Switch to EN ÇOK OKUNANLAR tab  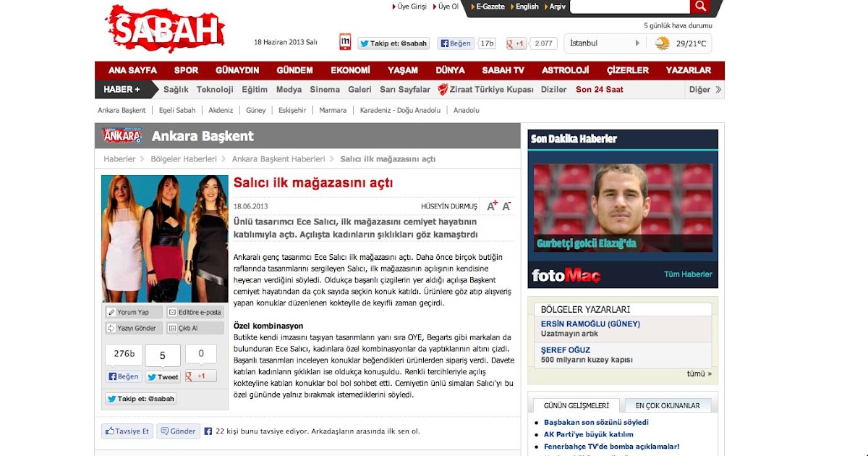coord(668,405)
